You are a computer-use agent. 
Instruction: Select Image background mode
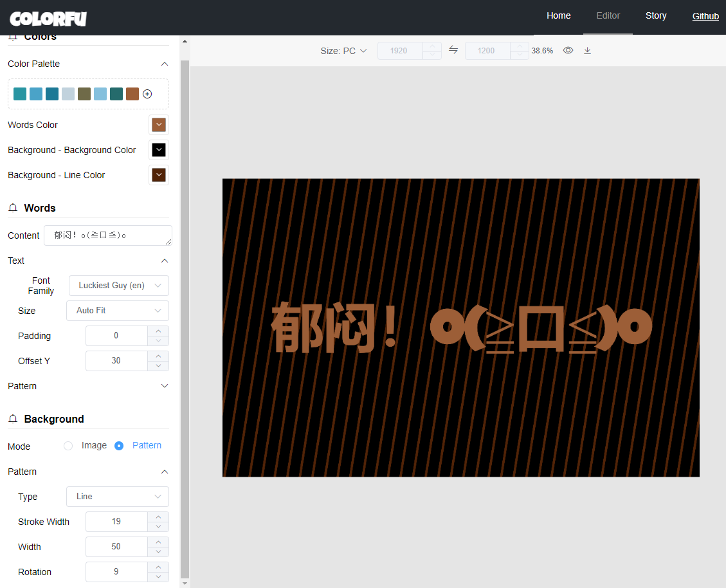(x=68, y=446)
